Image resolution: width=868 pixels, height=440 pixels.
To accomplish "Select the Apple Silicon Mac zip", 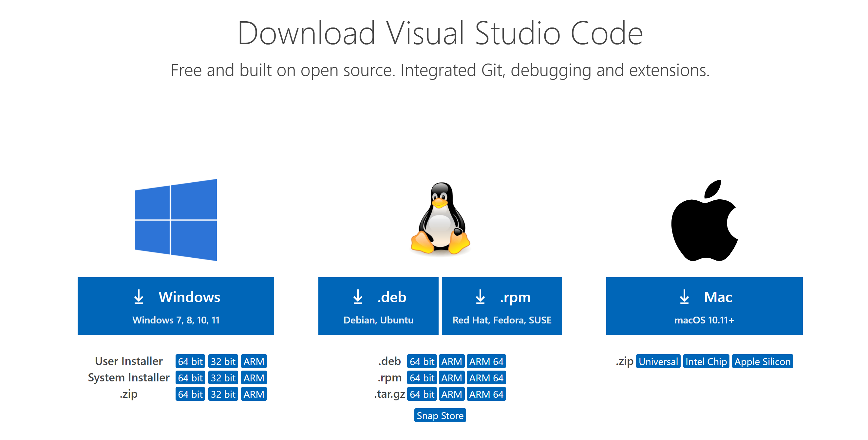I will tap(762, 361).
